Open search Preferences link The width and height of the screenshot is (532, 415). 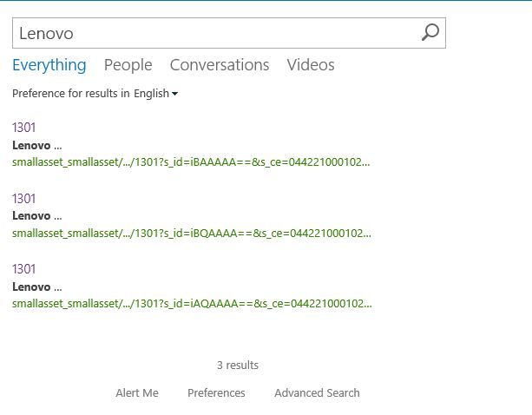pyautogui.click(x=216, y=393)
